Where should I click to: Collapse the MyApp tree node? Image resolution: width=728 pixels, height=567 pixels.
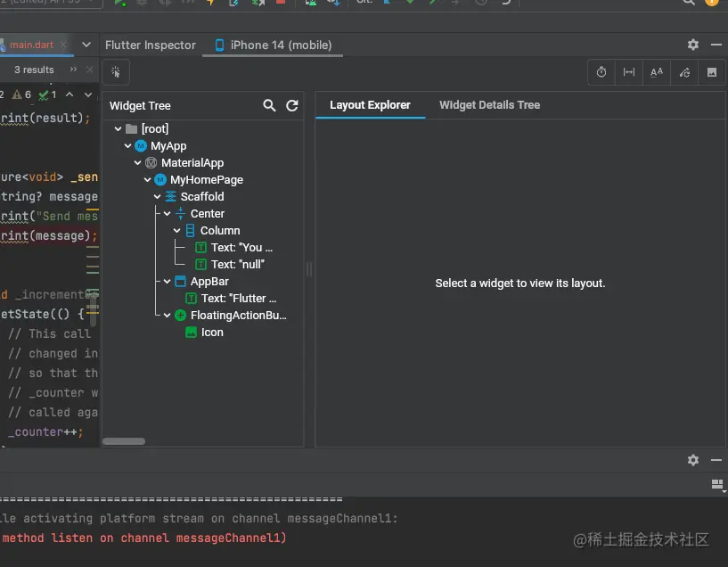tap(128, 146)
